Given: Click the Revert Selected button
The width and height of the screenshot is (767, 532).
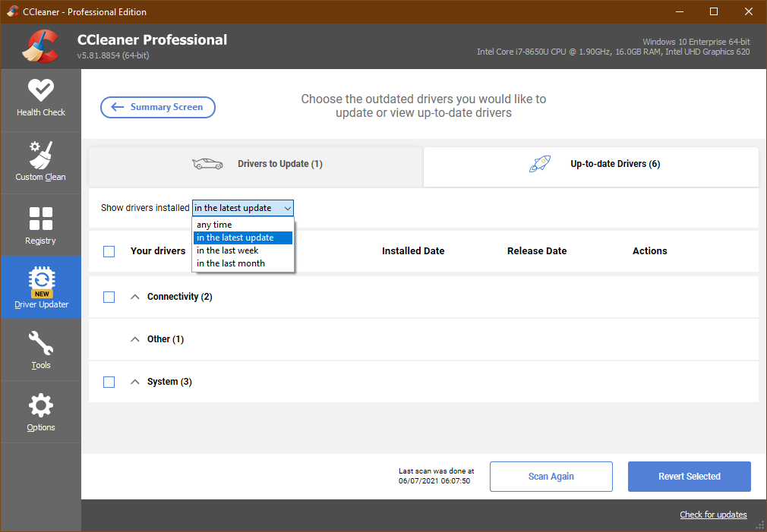Looking at the screenshot, I should pyautogui.click(x=689, y=477).
